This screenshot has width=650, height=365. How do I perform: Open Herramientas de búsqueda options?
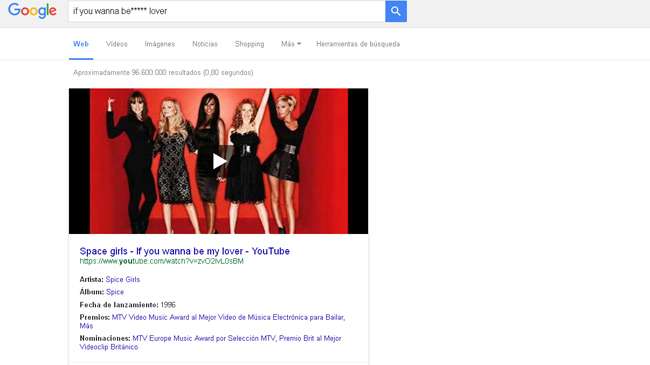coord(358,44)
